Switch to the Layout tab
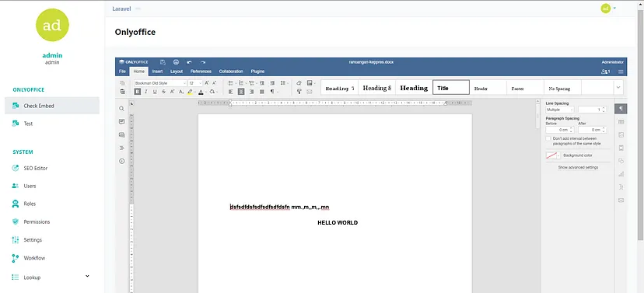This screenshot has width=644, height=293. [x=177, y=72]
